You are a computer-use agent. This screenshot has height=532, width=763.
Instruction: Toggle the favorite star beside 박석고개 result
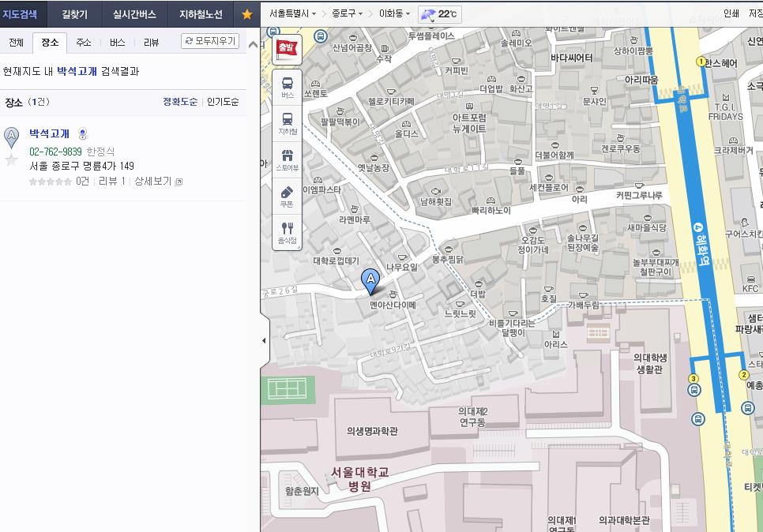click(x=12, y=160)
